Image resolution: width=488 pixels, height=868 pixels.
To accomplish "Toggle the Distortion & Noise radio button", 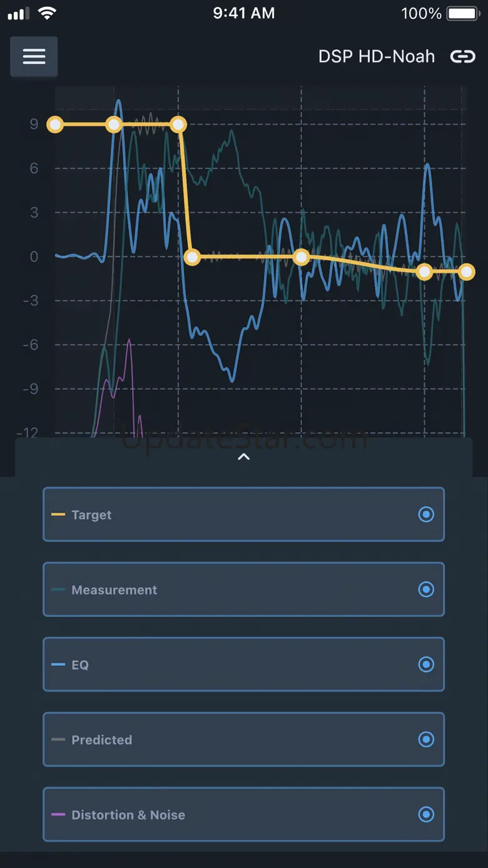I will (426, 815).
